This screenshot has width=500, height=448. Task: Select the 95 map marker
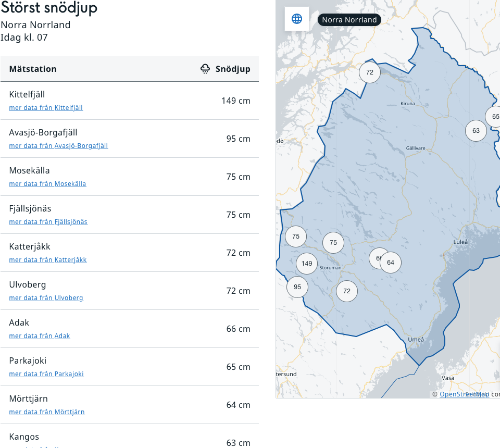pyautogui.click(x=297, y=287)
